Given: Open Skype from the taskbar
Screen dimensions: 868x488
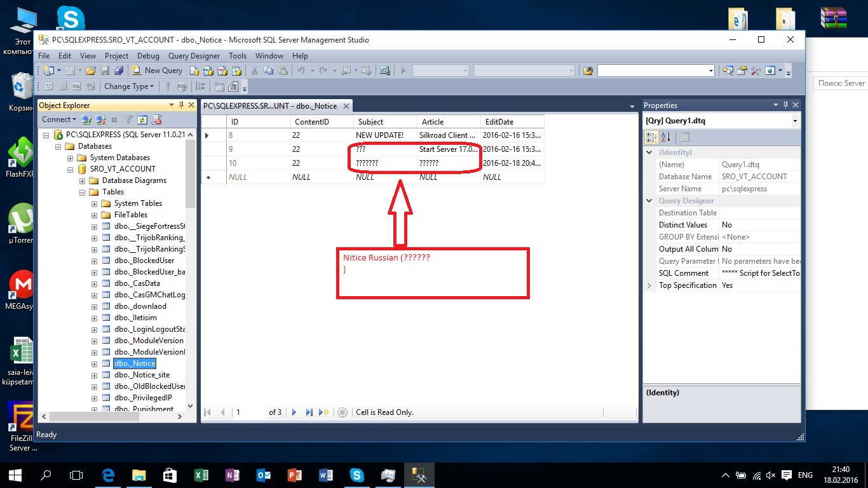Looking at the screenshot, I should coord(356,475).
